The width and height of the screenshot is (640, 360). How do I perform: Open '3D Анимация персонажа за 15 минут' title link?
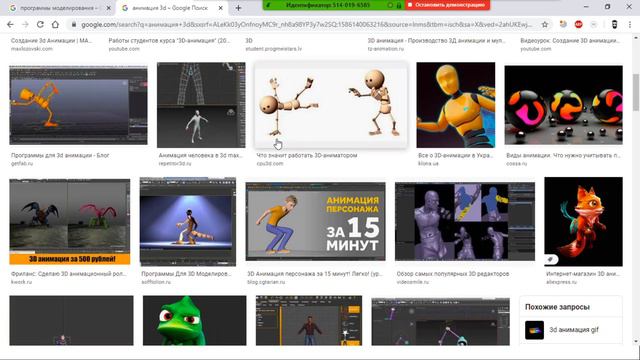click(x=315, y=274)
